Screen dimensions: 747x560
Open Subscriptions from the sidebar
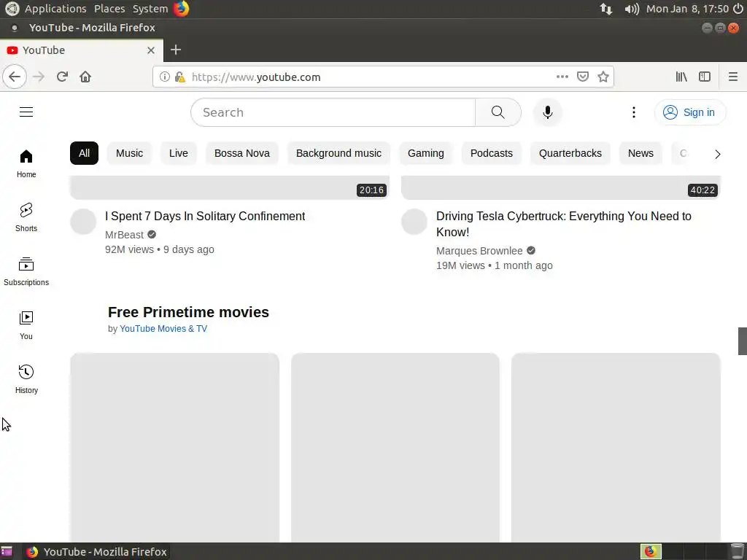pyautogui.click(x=26, y=271)
